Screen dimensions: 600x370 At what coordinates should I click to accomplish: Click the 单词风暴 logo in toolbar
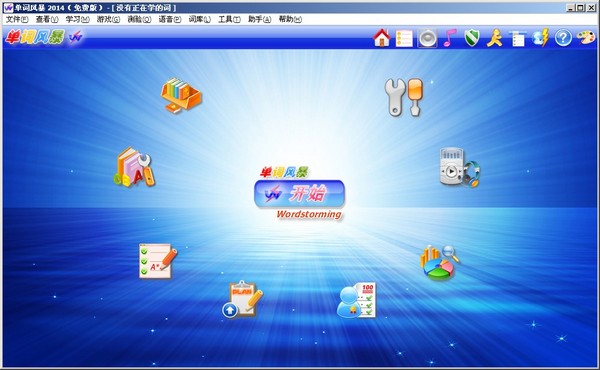pos(35,37)
